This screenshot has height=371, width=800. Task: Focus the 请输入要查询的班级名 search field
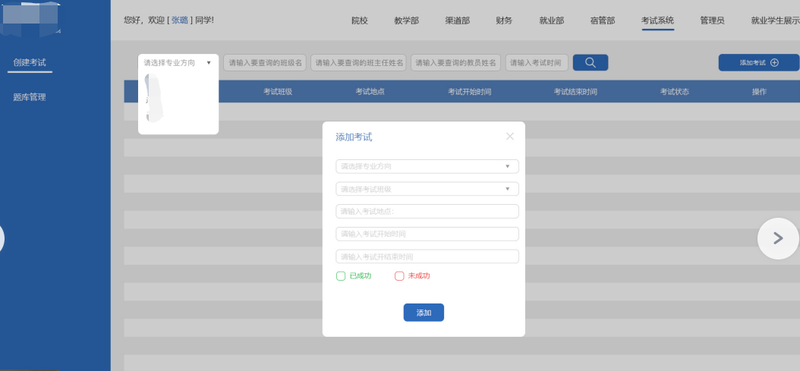click(265, 63)
